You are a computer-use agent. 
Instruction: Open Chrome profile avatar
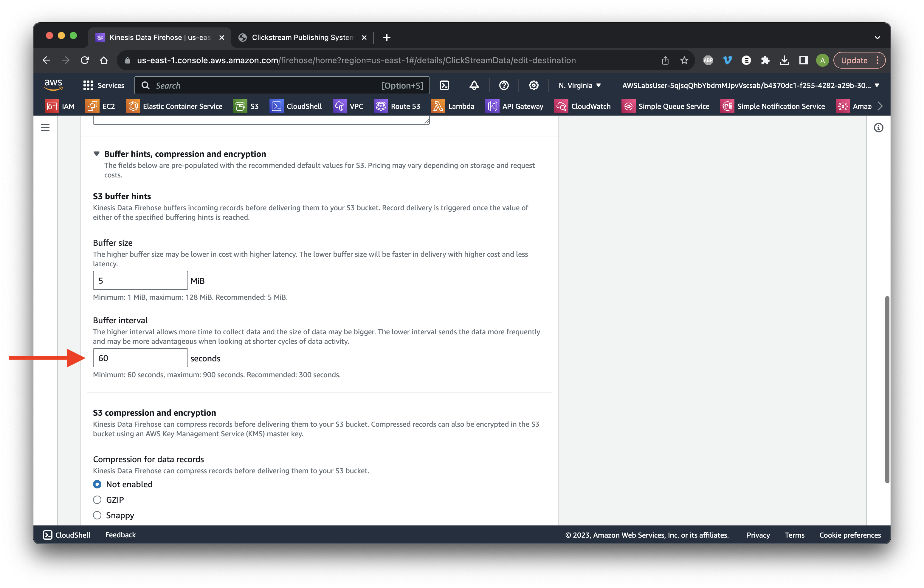(x=822, y=60)
